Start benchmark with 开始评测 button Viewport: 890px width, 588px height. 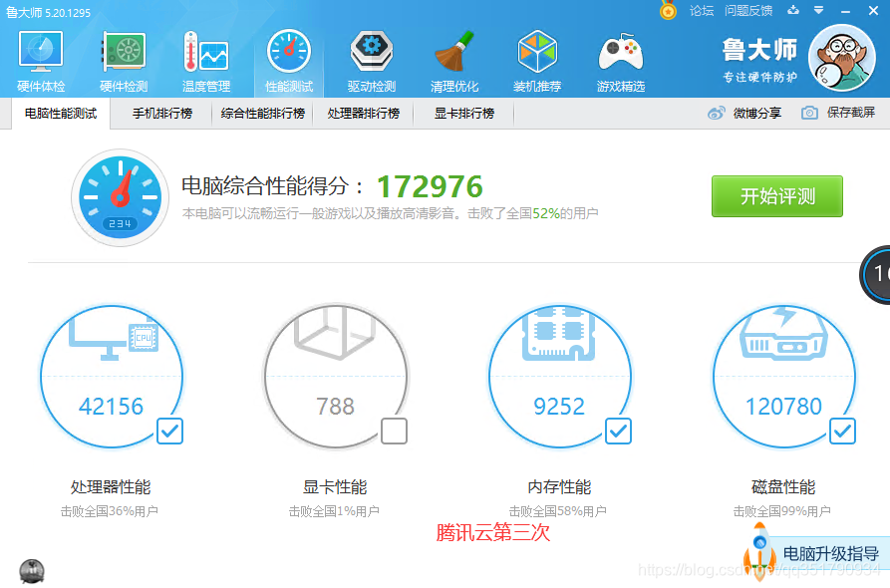[777, 196]
